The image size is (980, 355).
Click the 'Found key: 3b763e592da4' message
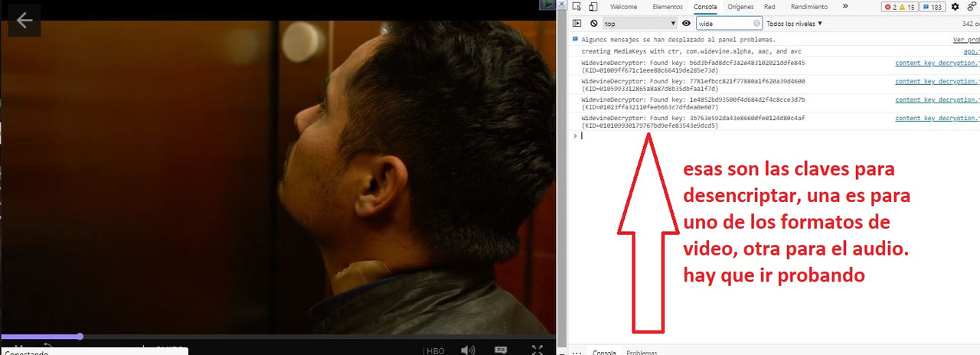(693, 121)
